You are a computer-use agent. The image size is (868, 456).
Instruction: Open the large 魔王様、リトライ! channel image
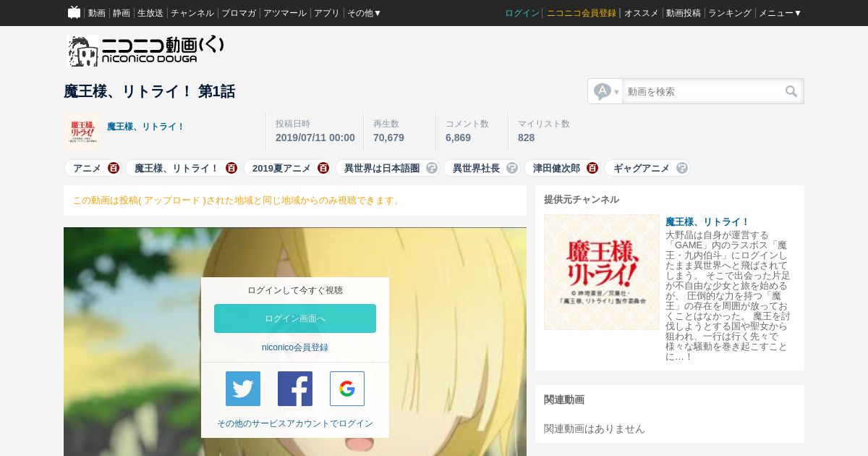tap(602, 272)
